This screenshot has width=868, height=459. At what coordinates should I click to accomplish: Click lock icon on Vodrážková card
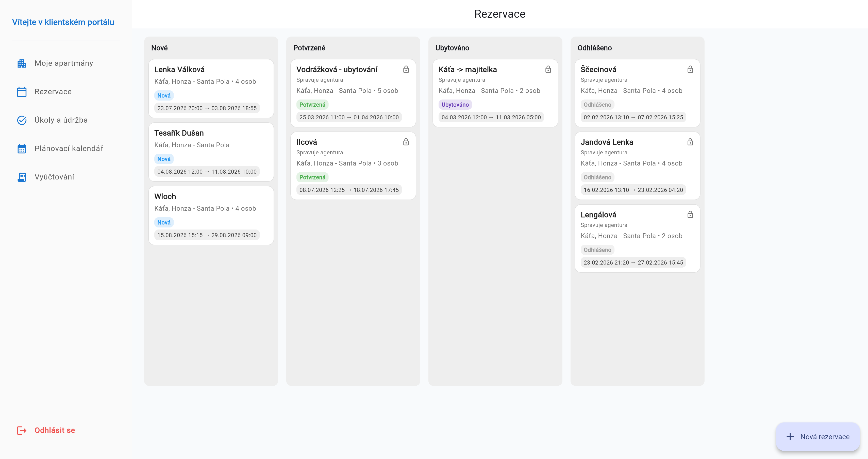coord(406,69)
